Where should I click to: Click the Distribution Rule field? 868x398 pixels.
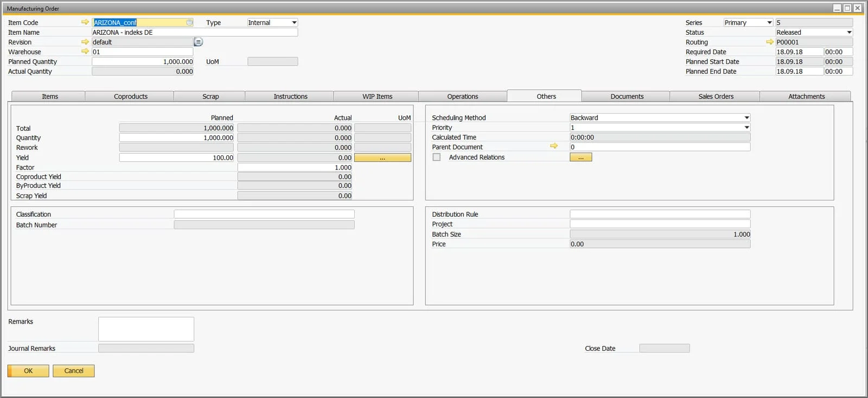tap(660, 214)
